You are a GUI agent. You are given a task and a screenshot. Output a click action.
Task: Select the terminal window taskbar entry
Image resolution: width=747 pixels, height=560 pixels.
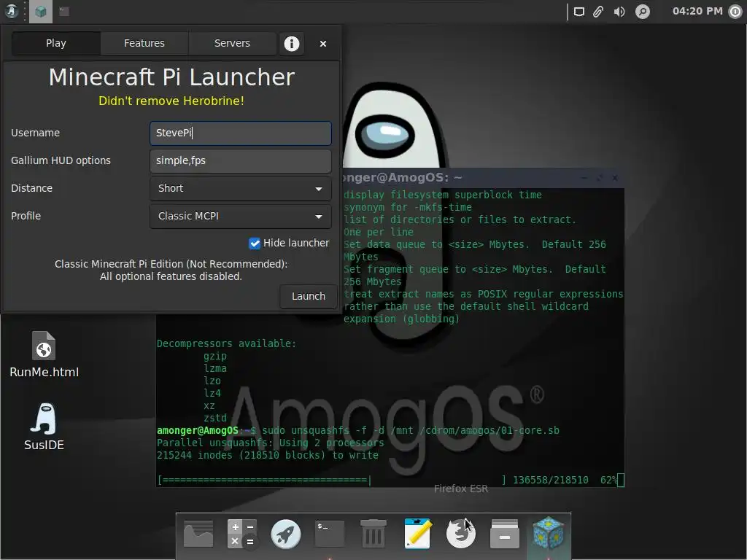point(64,12)
